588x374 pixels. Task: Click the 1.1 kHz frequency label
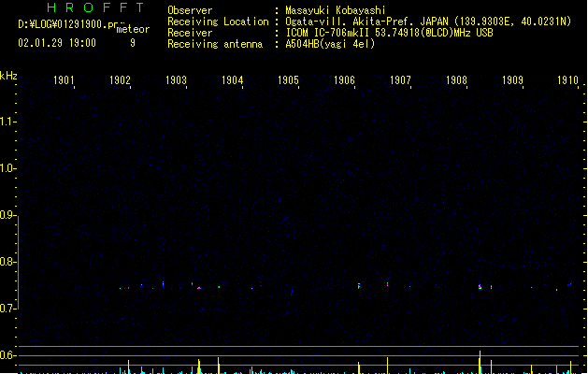click(x=7, y=122)
